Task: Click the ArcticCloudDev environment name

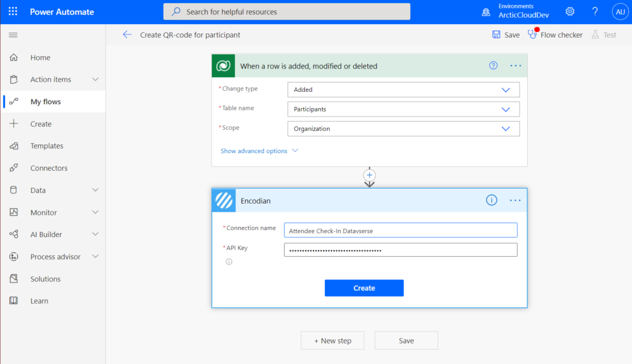Action: [x=523, y=15]
